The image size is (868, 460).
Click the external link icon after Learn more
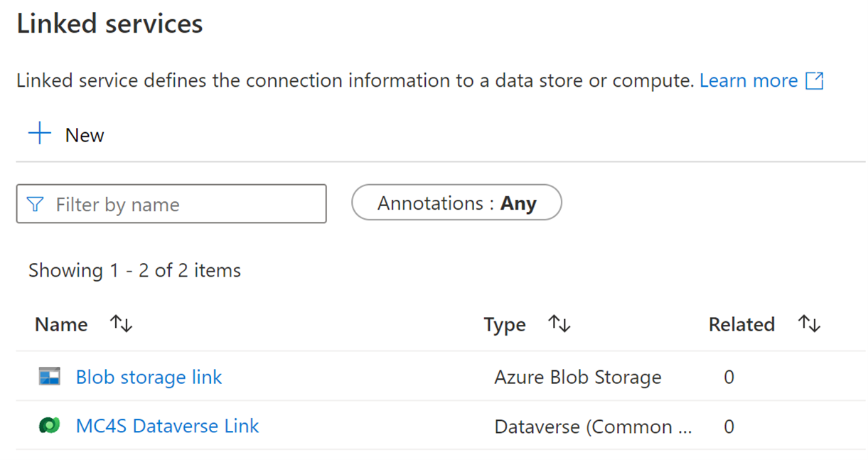[814, 80]
